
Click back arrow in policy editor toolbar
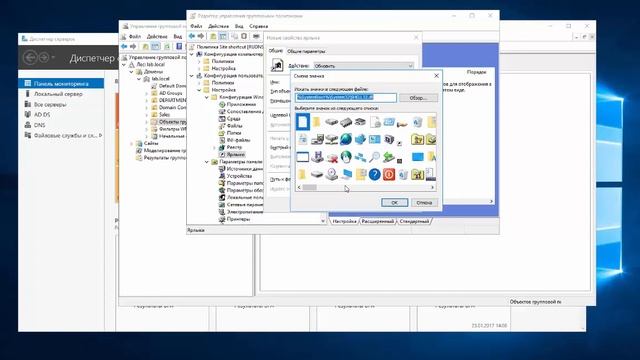(192, 36)
